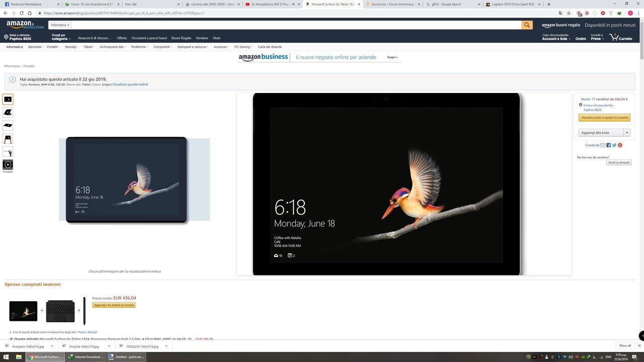Screen dimensions: 644x362
Task: Click the orange search magnifier button
Action: [527, 25]
